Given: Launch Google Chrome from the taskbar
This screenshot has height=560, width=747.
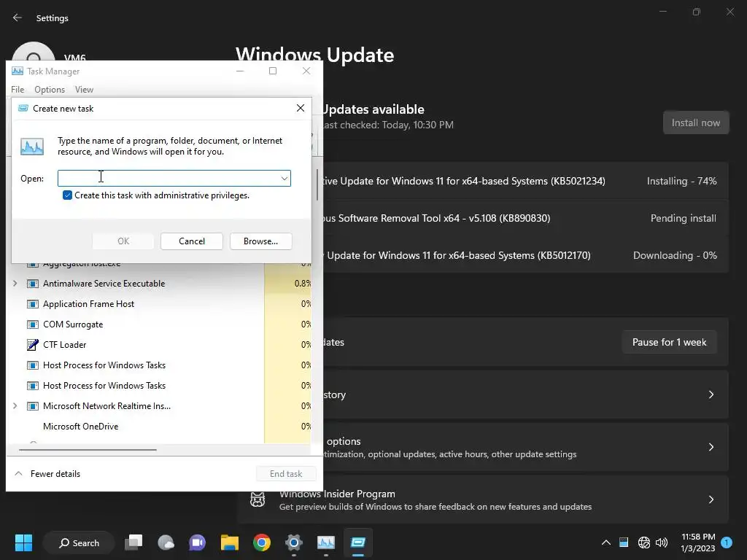Looking at the screenshot, I should click(262, 542).
